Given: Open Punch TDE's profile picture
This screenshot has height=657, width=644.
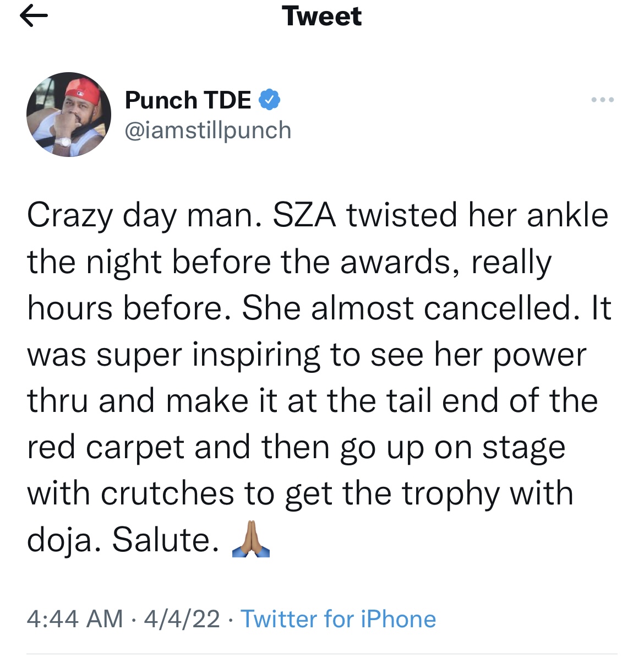Looking at the screenshot, I should click(x=69, y=115).
